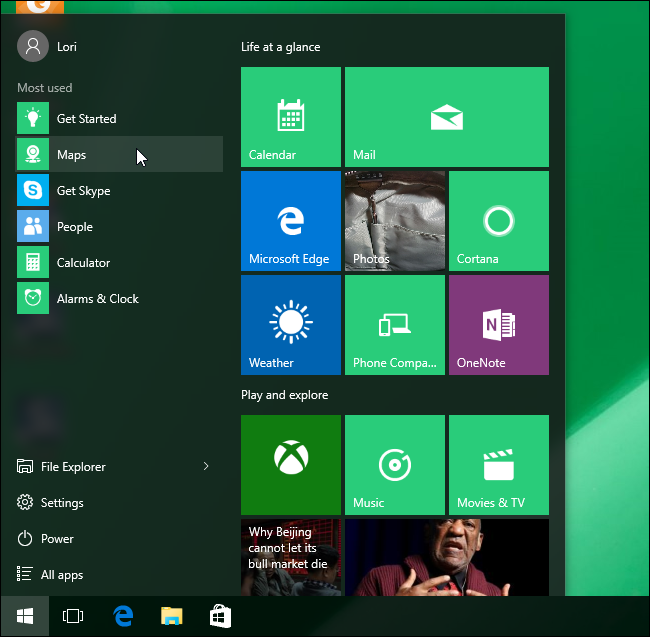The width and height of the screenshot is (650, 637).
Task: Open the Get Started app icon
Action: click(33, 119)
